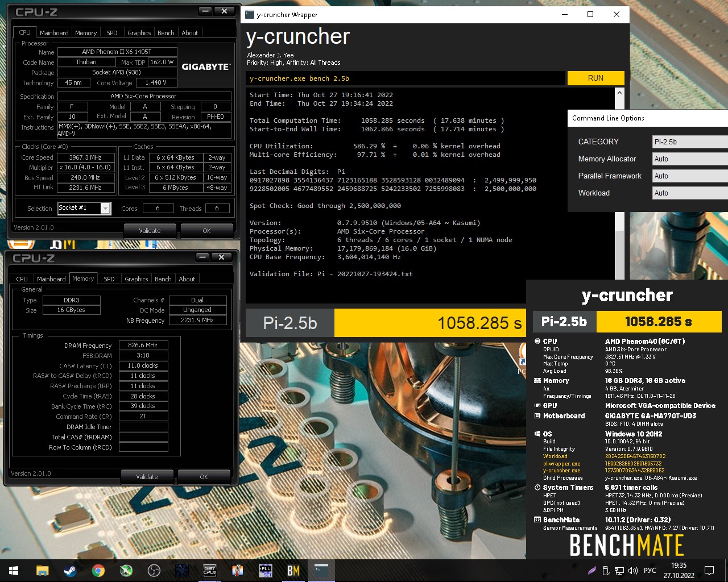Open the Memory Allocator Auto dropdown
Image resolution: width=728 pixels, height=582 pixels.
click(x=690, y=159)
